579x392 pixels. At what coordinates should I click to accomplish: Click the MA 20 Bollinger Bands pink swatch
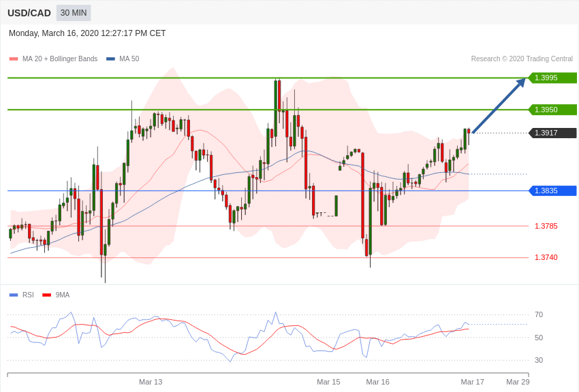(x=14, y=59)
